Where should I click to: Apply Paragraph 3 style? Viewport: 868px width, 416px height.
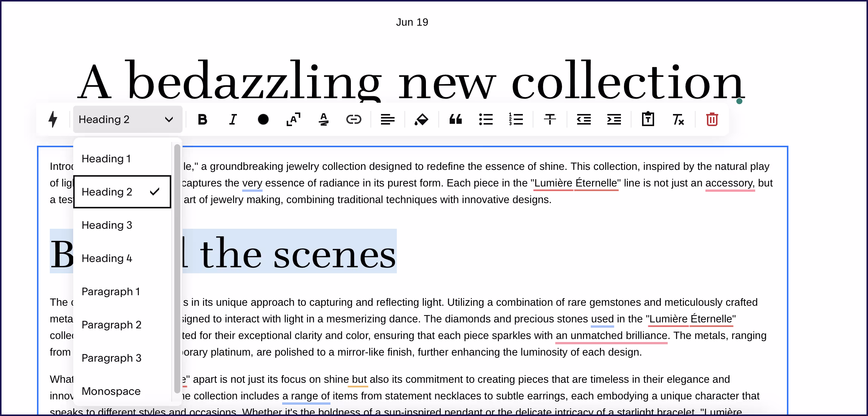122,358
